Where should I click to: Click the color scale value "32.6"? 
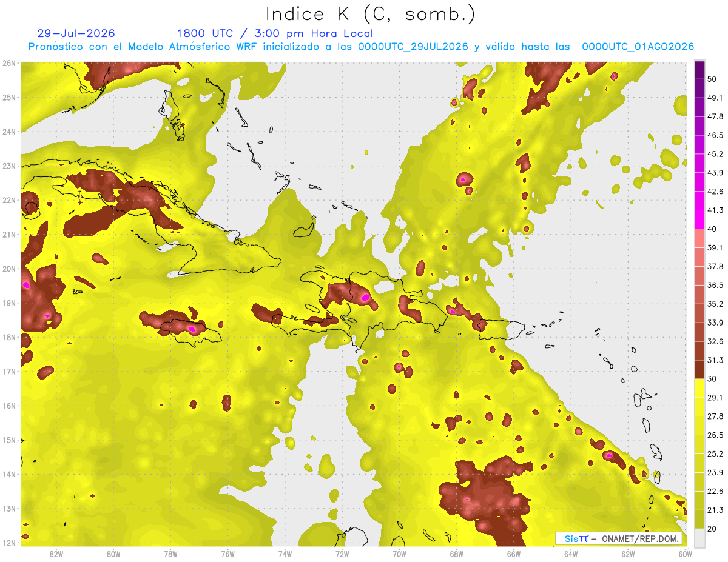[715, 341]
